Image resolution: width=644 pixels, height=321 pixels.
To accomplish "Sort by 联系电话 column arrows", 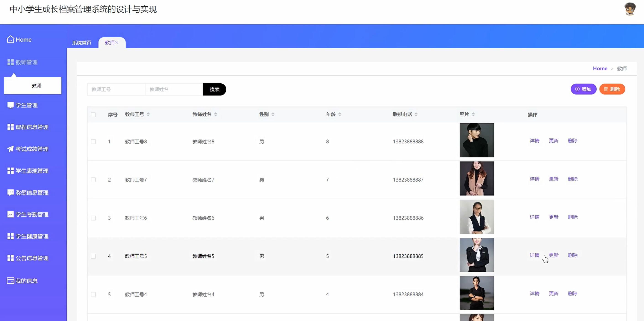I will pos(416,114).
